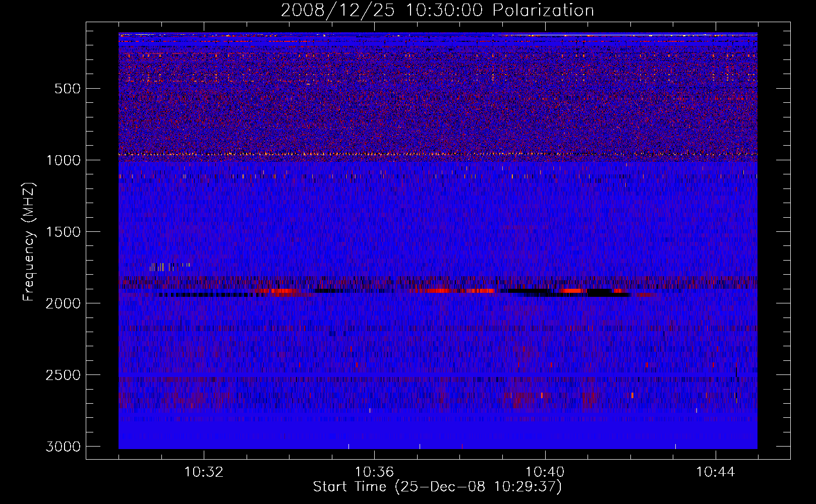Click the 10:32 time tick label

pos(204,472)
